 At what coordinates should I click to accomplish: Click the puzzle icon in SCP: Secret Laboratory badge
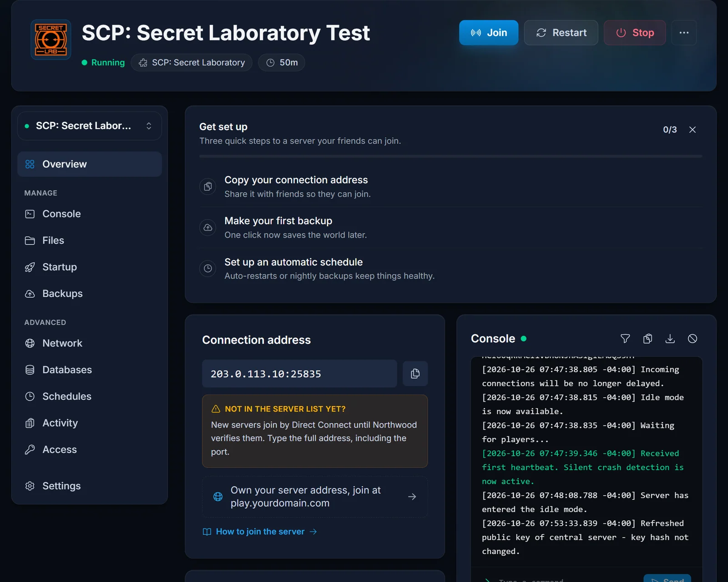[x=143, y=63]
